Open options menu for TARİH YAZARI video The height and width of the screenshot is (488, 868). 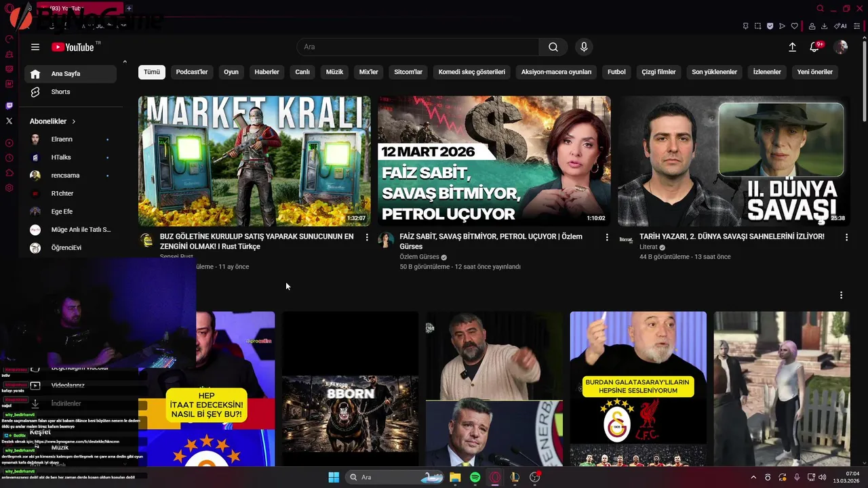[846, 237]
